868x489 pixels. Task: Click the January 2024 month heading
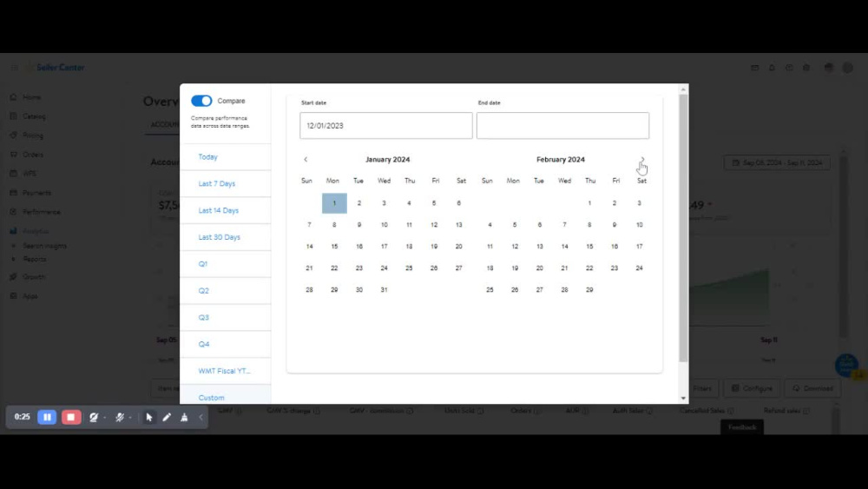coord(387,160)
